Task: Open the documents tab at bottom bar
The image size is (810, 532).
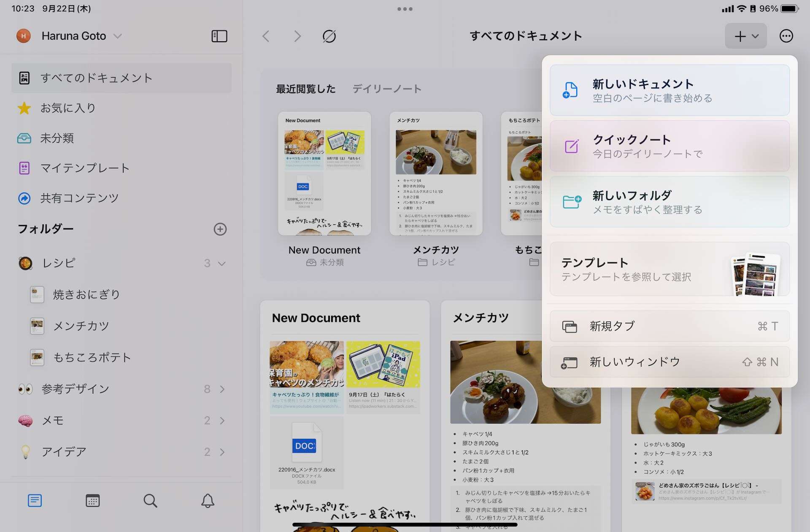Action: coord(35,501)
